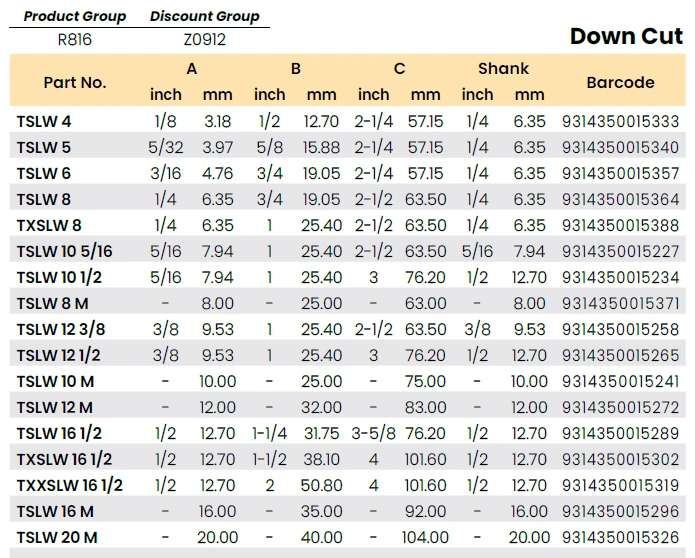Select part number TSLW 4
This screenshot has height=558, width=695.
(44, 122)
